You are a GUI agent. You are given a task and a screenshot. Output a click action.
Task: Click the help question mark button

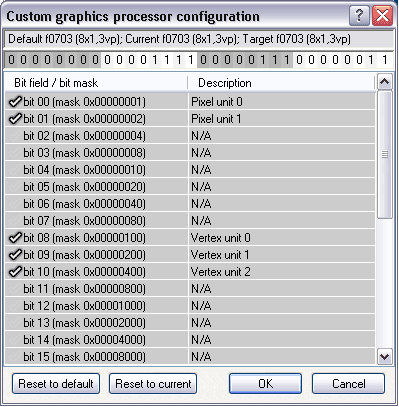[x=359, y=15]
